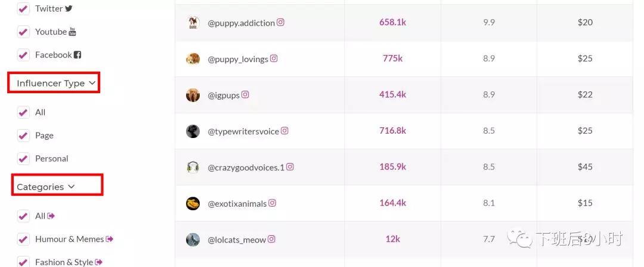Click the YouTube icon beside the Youtube filter
This screenshot has height=267, width=644.
[x=72, y=32]
